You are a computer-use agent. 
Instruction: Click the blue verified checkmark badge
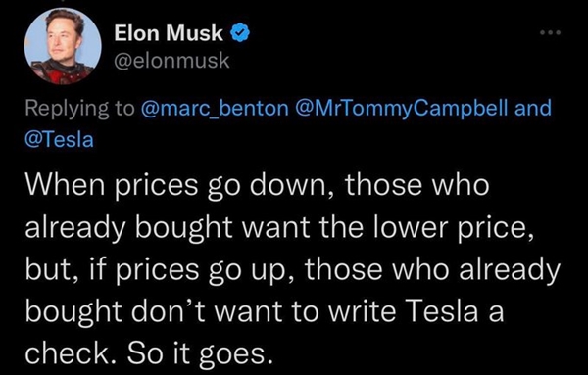(x=240, y=32)
